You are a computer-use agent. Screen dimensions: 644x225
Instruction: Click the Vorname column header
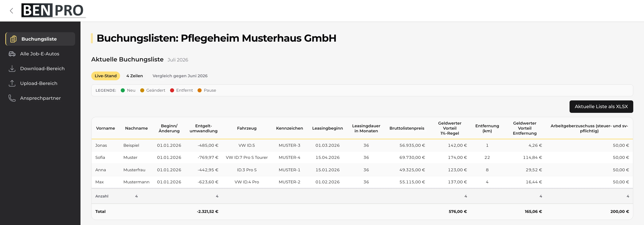pyautogui.click(x=105, y=128)
